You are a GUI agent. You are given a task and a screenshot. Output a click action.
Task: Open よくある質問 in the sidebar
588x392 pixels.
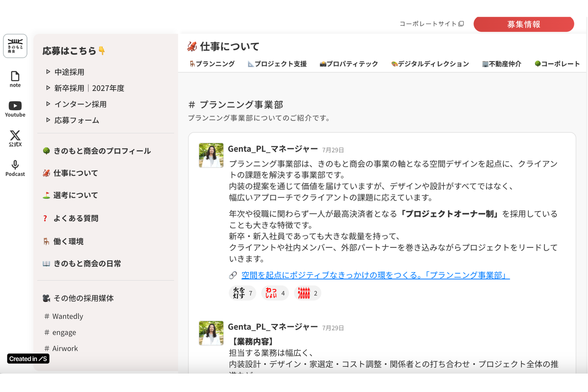[x=76, y=218]
